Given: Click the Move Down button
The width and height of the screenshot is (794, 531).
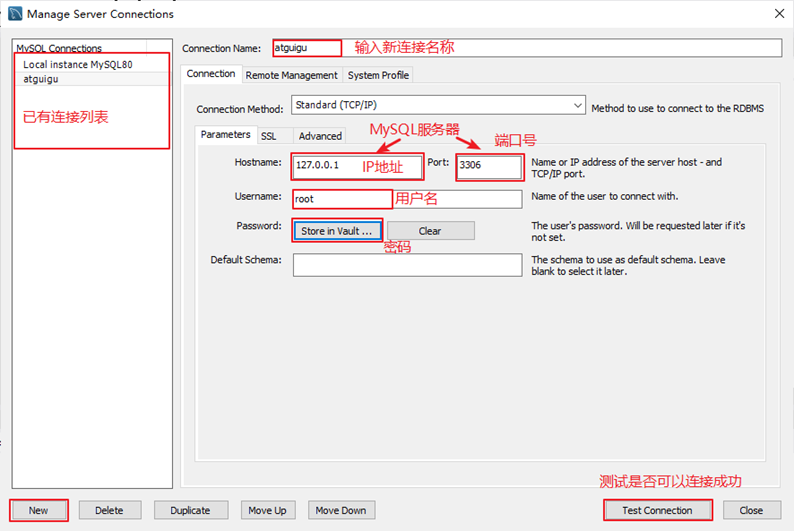Looking at the screenshot, I should click(341, 510).
